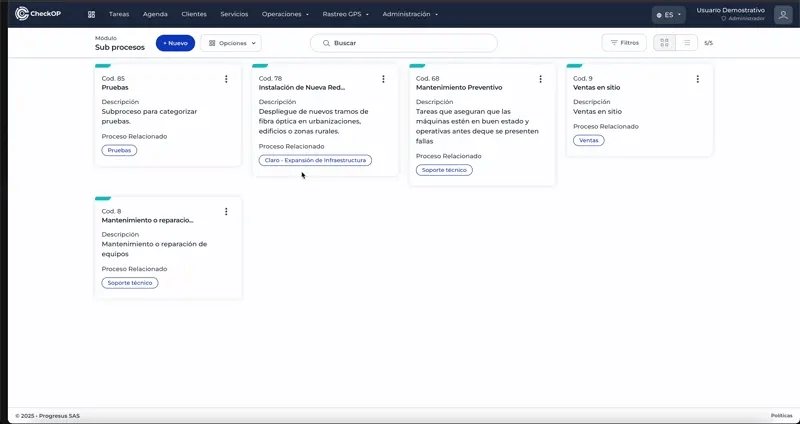Click the CheckOP logo
The width and height of the screenshot is (800, 424).
pos(38,14)
